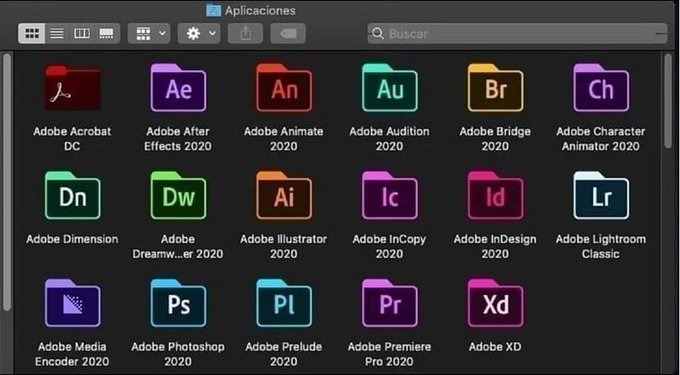Click the Media Encoder folder icon
The image size is (680, 375).
click(x=72, y=303)
